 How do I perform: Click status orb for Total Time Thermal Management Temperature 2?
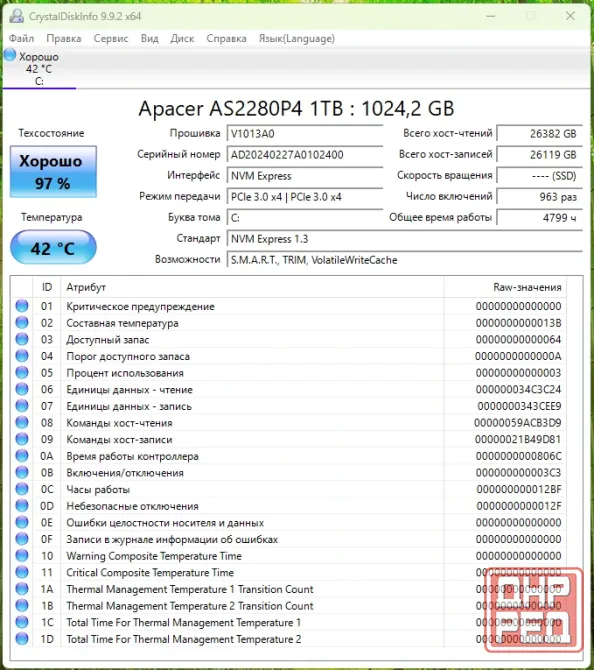click(x=22, y=639)
